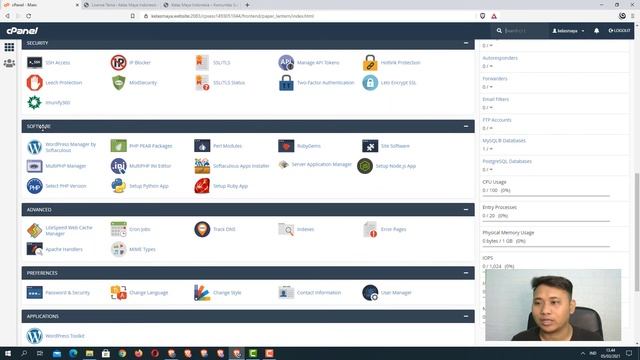Open the user account dropdown
The height and width of the screenshot is (360, 640).
point(568,31)
